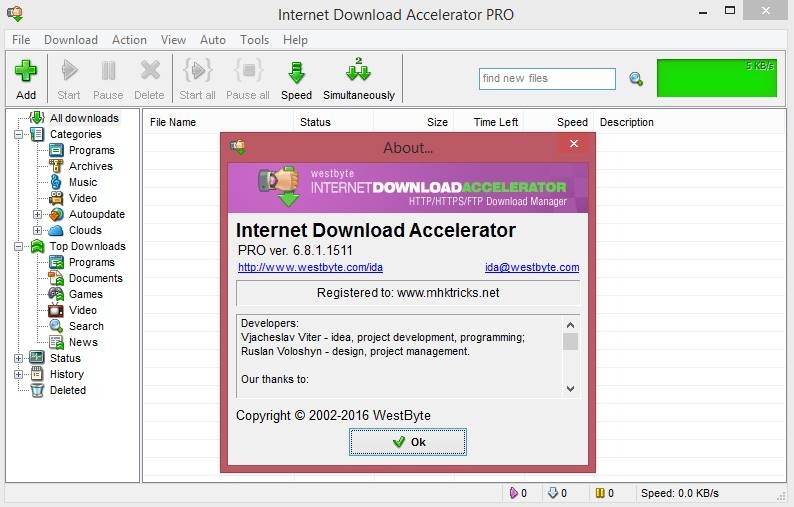Collapse the Top Downloads node
The height and width of the screenshot is (507, 794).
pyautogui.click(x=19, y=246)
